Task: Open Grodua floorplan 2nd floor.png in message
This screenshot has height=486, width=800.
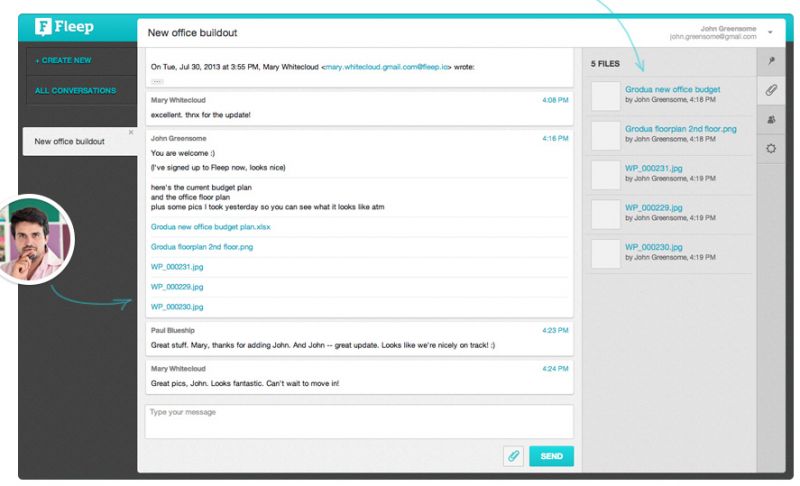Action: (x=202, y=247)
